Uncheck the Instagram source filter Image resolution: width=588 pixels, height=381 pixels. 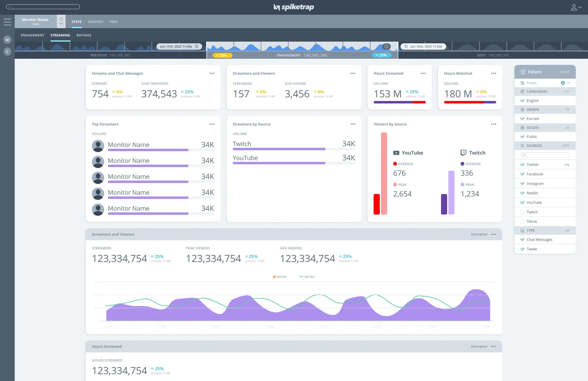click(522, 184)
